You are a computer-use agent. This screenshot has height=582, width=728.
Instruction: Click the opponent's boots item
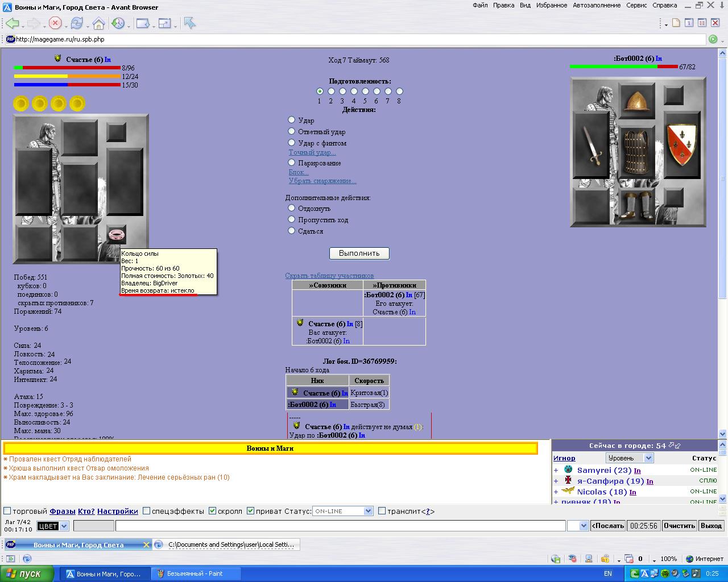coord(636,206)
